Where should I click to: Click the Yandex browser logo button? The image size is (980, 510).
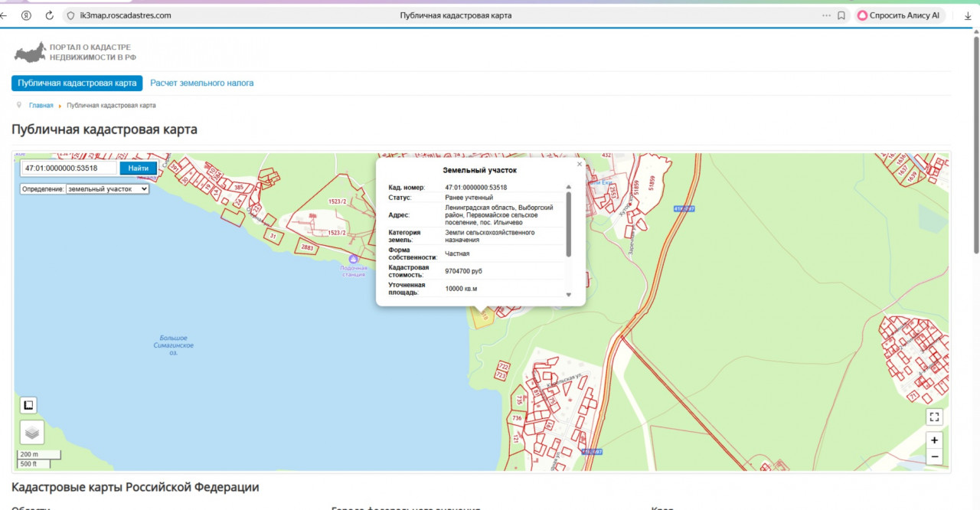(x=27, y=15)
